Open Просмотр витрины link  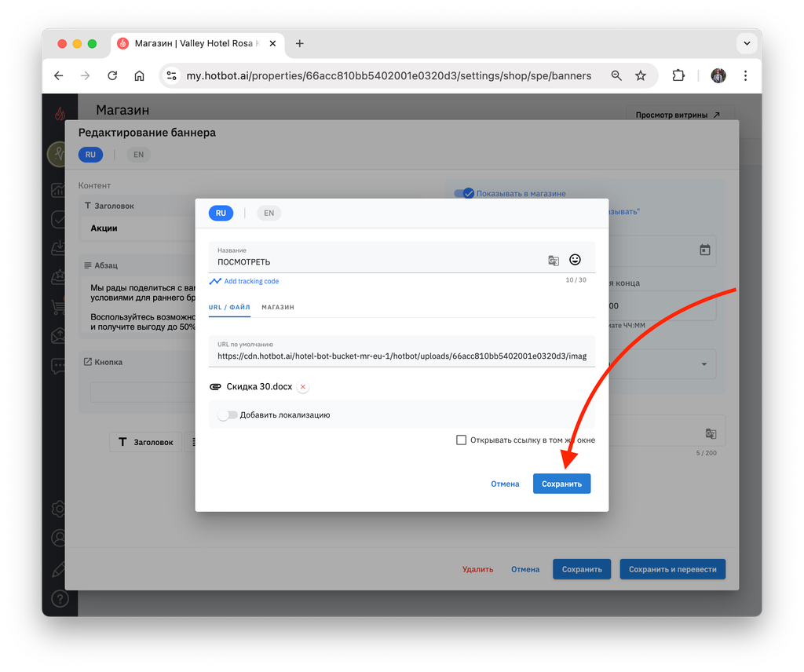pyautogui.click(x=678, y=115)
